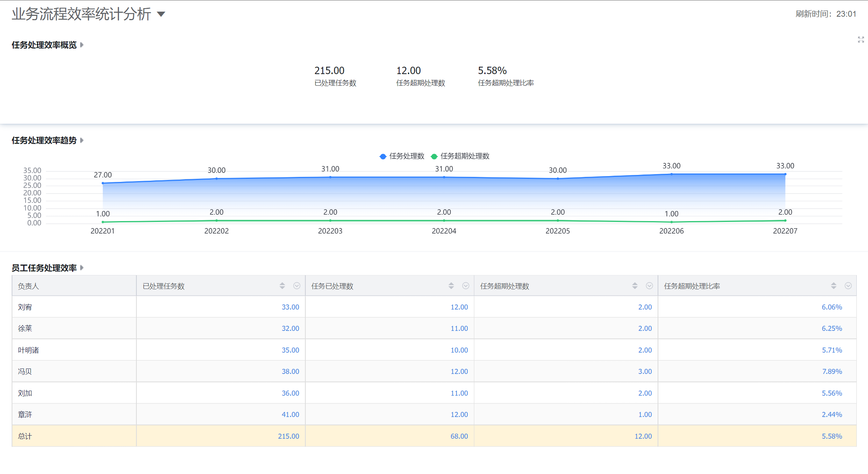Click the 5.56% ratio for 刘加
The image size is (868, 474).
click(x=832, y=393)
